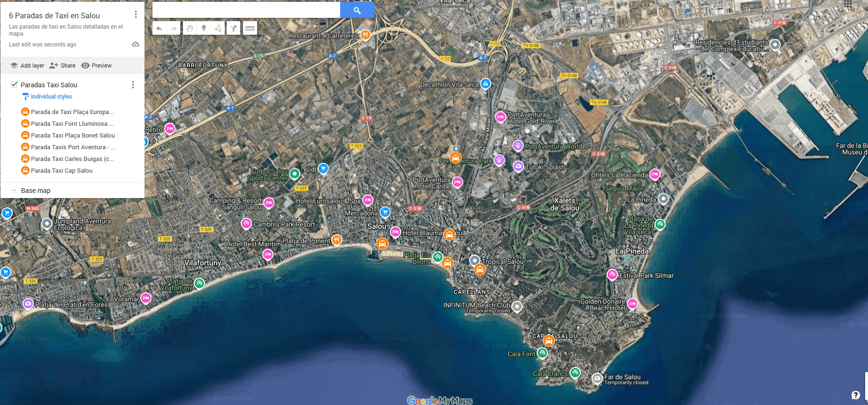Click Mercadona shopping marker
Image resolution: width=868 pixels, height=405 pixels.
click(385, 212)
